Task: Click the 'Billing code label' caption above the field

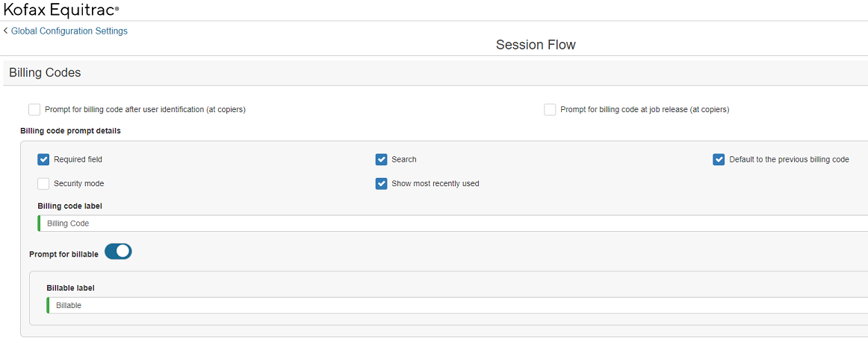Action: [69, 206]
